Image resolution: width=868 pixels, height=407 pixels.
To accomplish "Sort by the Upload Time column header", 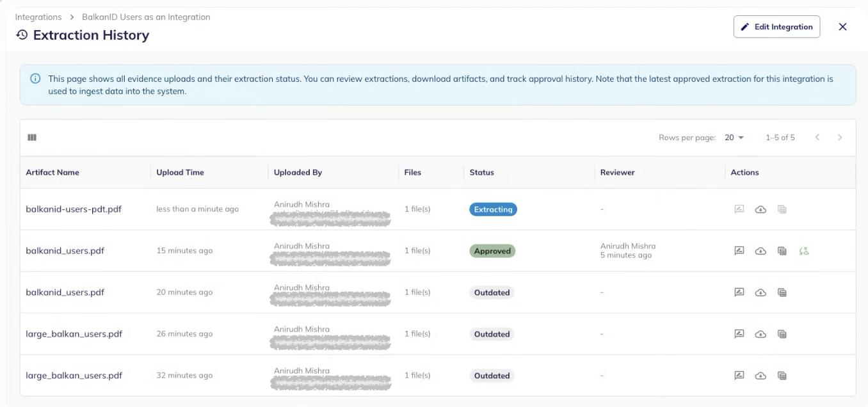I will point(180,172).
